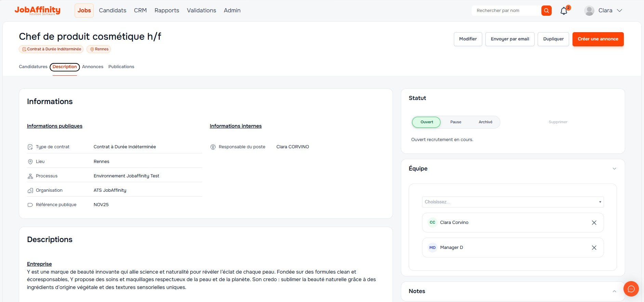
Task: Click the value Environnement Jobaffinity Test
Action: pyautogui.click(x=126, y=176)
